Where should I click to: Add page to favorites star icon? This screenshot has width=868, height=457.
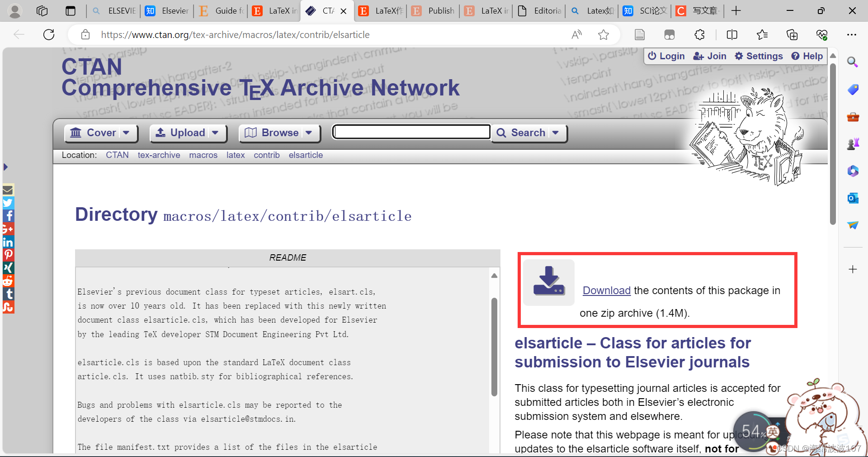(604, 34)
